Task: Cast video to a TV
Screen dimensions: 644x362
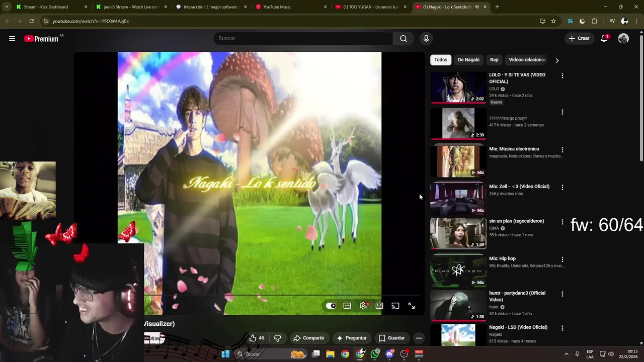Action: click(395, 306)
